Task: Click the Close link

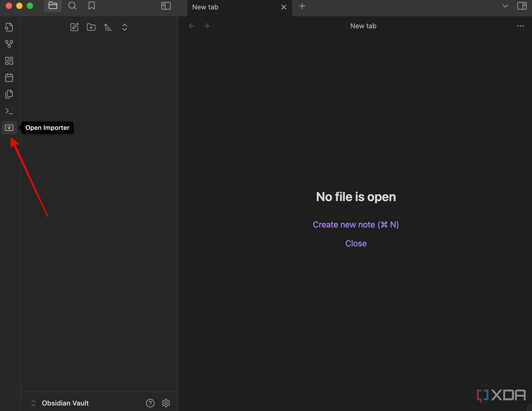Action: (356, 243)
